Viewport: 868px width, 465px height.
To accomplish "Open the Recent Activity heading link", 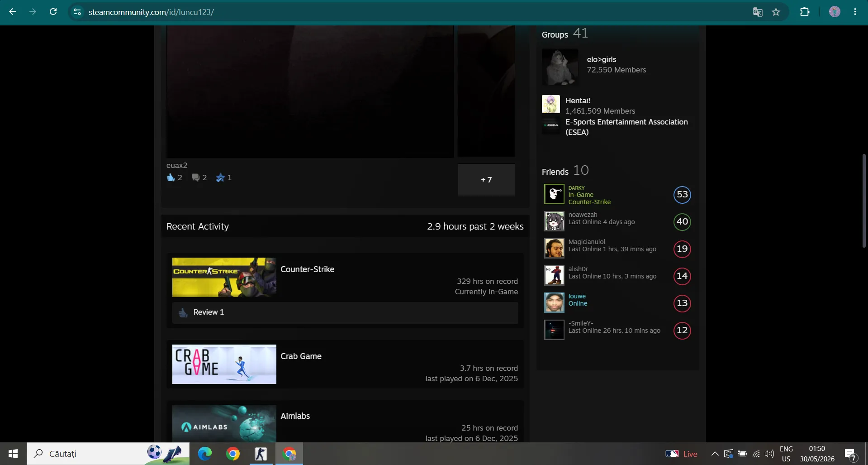I will [198, 226].
